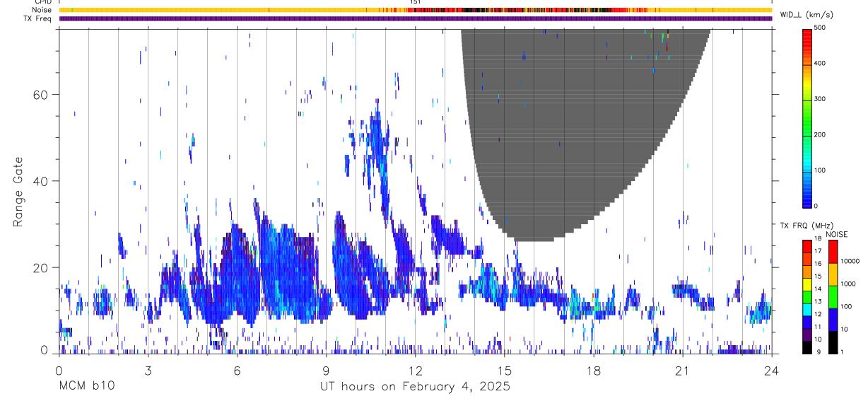Click the 300 value on width colorbar

pos(820,99)
